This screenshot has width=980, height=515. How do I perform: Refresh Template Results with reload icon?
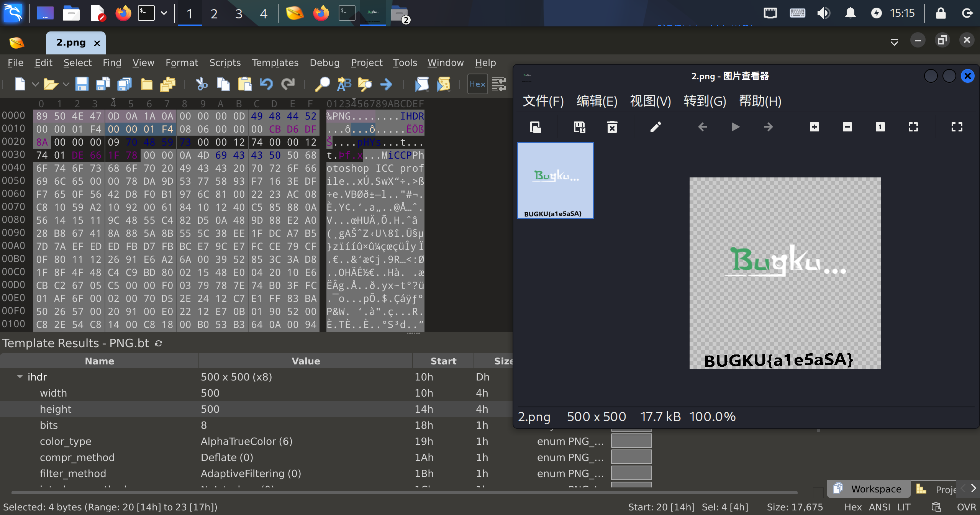159,343
